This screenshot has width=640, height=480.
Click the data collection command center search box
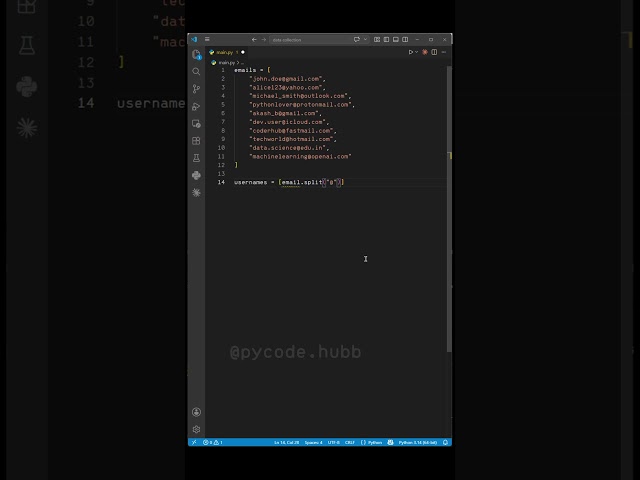(x=310, y=40)
